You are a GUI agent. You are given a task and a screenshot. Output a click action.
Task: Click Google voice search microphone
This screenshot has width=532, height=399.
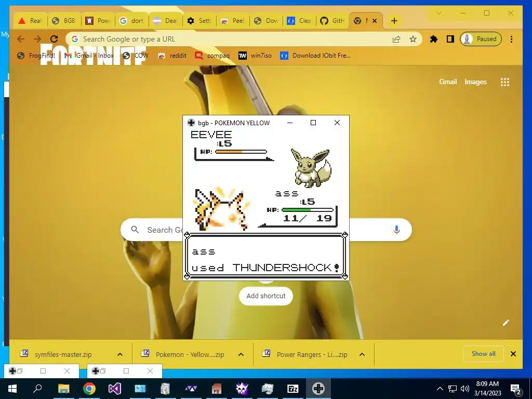396,230
